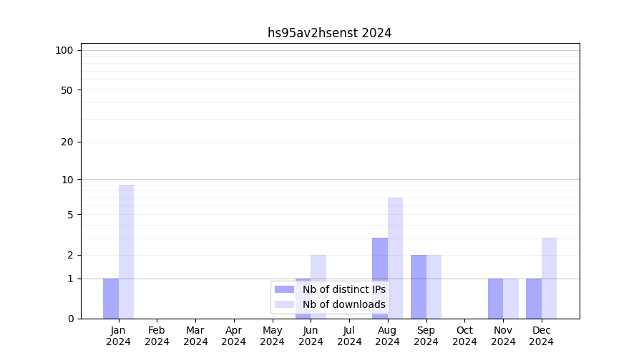
Task: Select the 'Apr 2024' x-axis label
Action: pyautogui.click(x=234, y=336)
